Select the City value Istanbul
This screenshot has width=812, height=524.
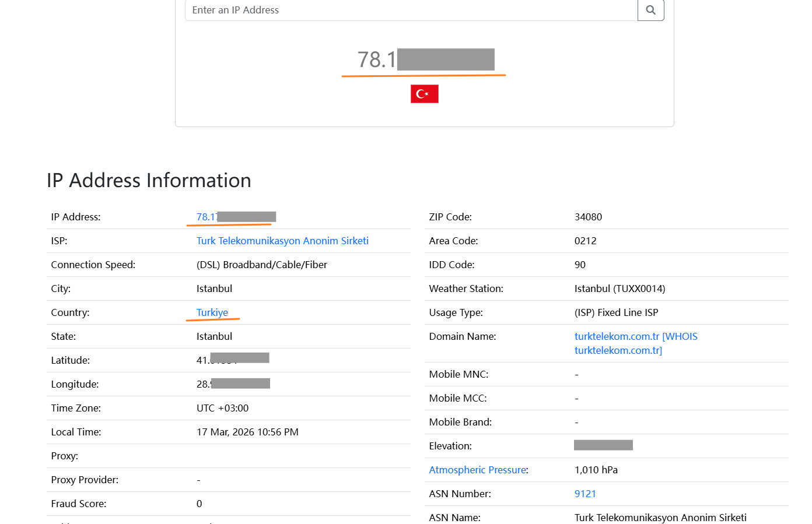pos(214,289)
